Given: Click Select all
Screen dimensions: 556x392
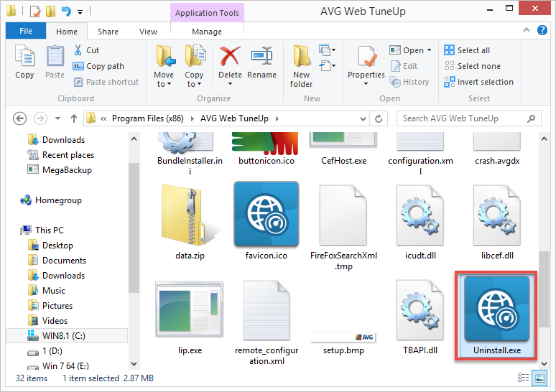Looking at the screenshot, I should (x=467, y=50).
